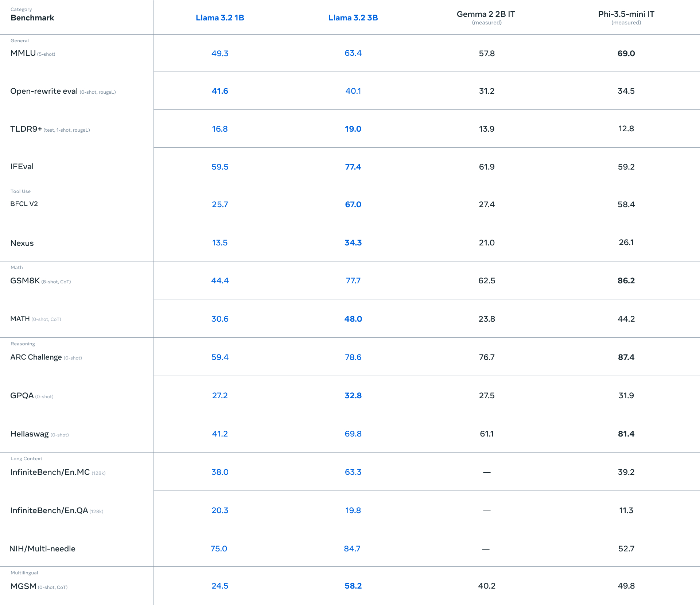This screenshot has width=700, height=605.
Task: Click the TLDR9+ score 16.8
Action: 220,129
